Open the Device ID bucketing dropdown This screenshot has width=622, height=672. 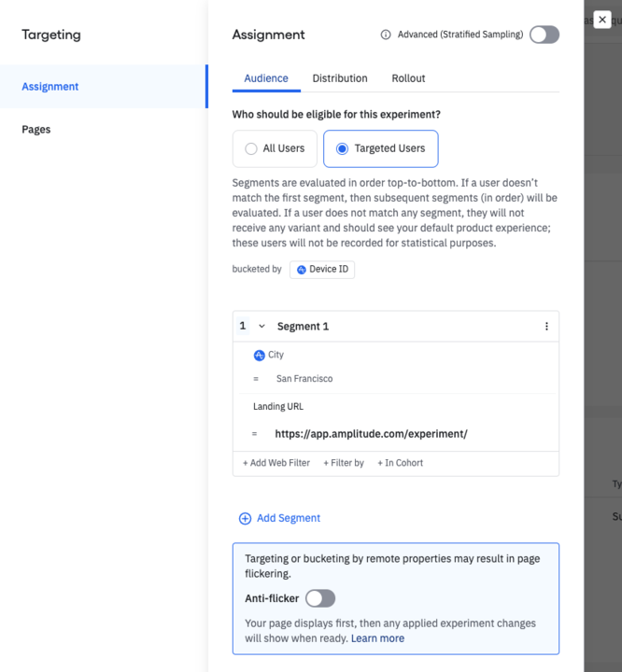click(322, 270)
